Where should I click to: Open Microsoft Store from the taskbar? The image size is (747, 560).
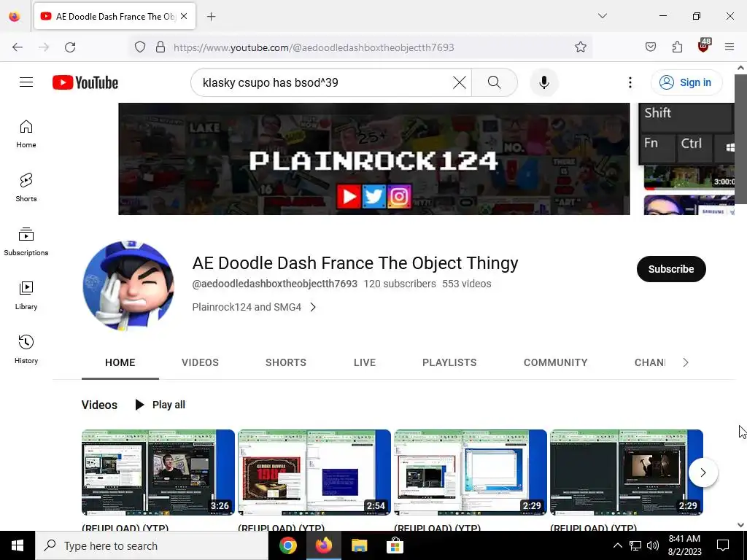395,545
